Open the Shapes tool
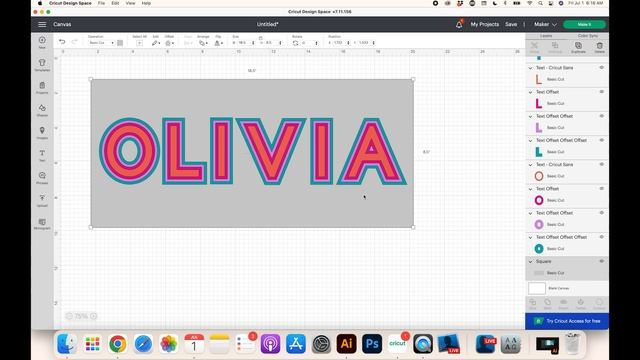The width and height of the screenshot is (640, 360). pos(42,110)
